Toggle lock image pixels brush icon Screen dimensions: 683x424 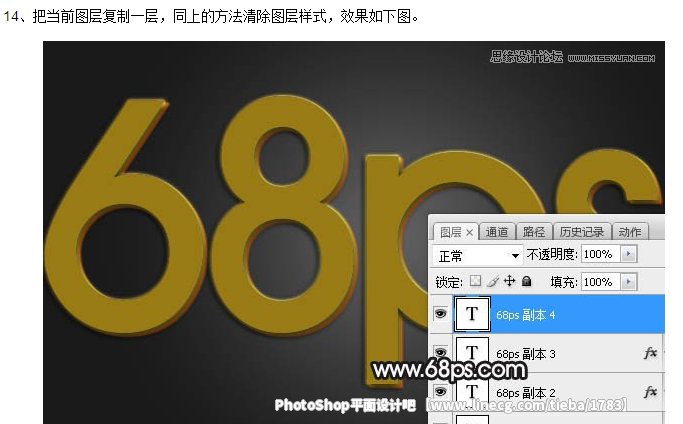point(493,282)
